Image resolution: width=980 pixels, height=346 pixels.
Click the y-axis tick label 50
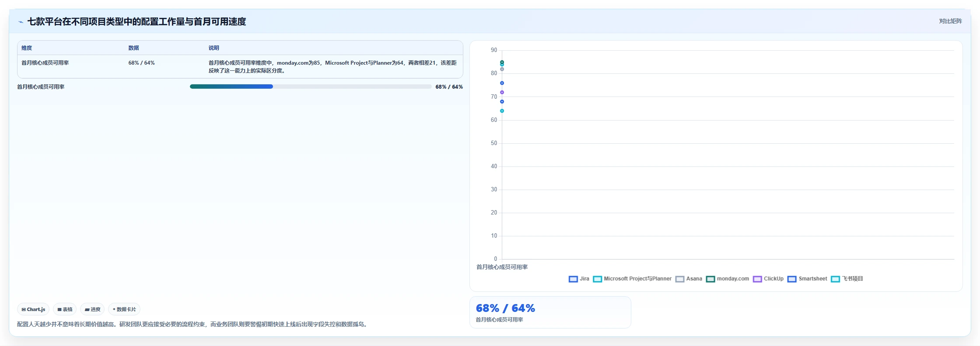494,143
